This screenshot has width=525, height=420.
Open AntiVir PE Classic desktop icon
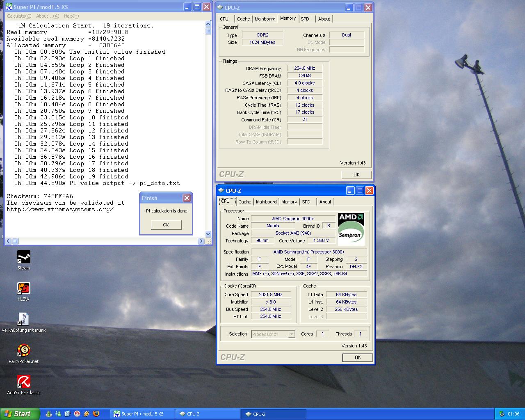click(23, 382)
